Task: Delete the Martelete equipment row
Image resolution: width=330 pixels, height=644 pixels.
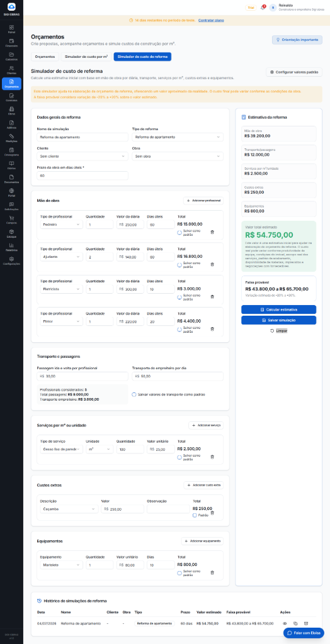Action: (x=212, y=572)
